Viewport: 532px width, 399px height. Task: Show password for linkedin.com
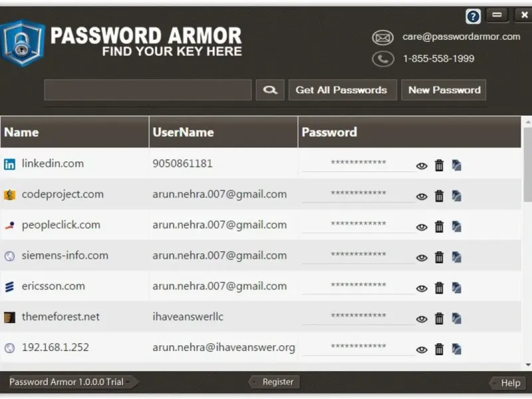tap(422, 166)
